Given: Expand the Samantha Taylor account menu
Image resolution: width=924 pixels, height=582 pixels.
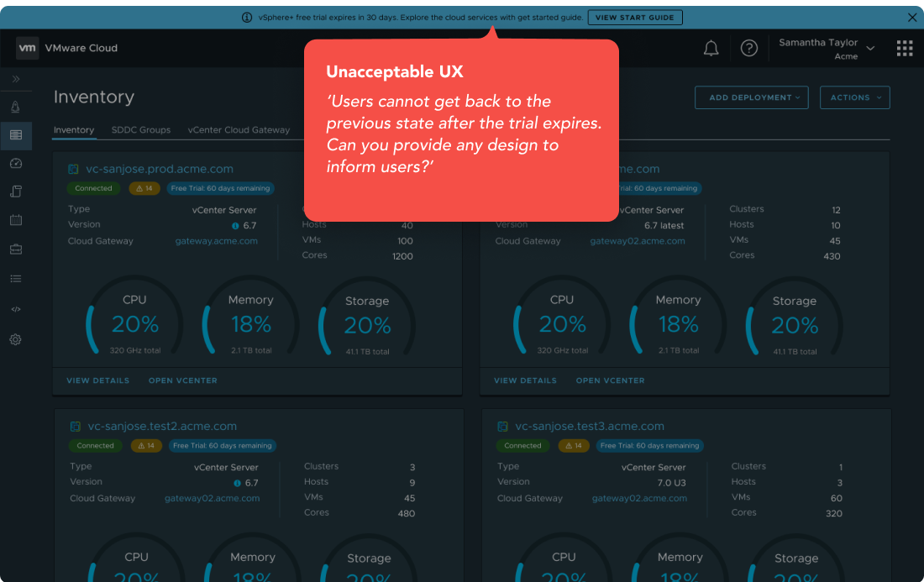Looking at the screenshot, I should 827,49.
